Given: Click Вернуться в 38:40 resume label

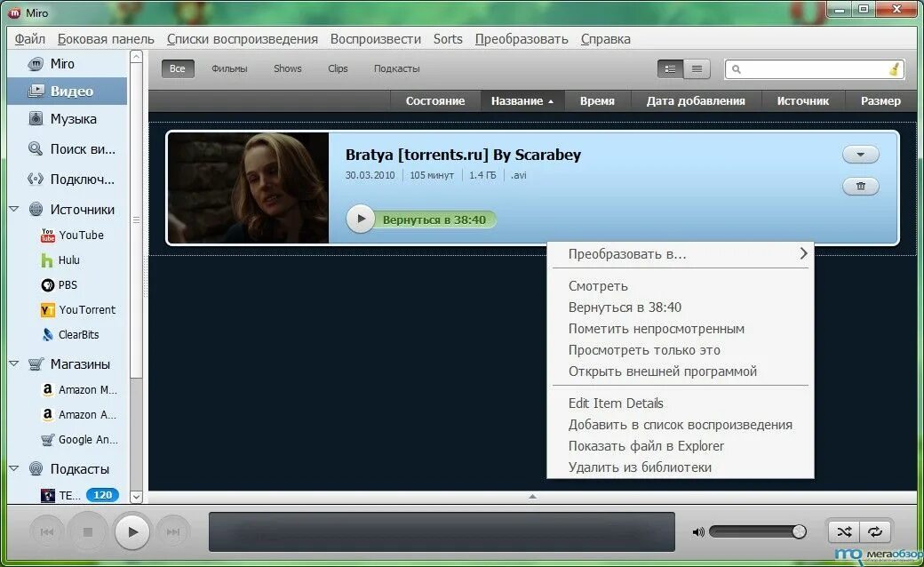Looking at the screenshot, I should click(434, 220).
